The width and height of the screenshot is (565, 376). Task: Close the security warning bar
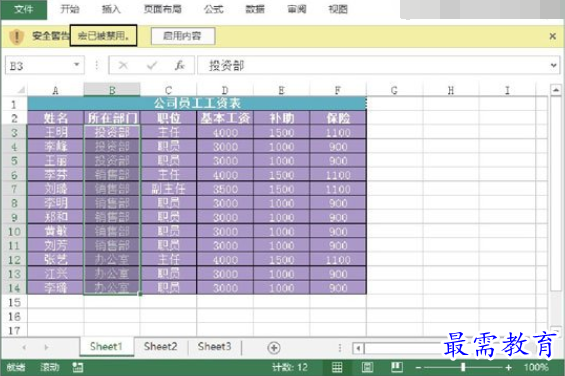[552, 36]
